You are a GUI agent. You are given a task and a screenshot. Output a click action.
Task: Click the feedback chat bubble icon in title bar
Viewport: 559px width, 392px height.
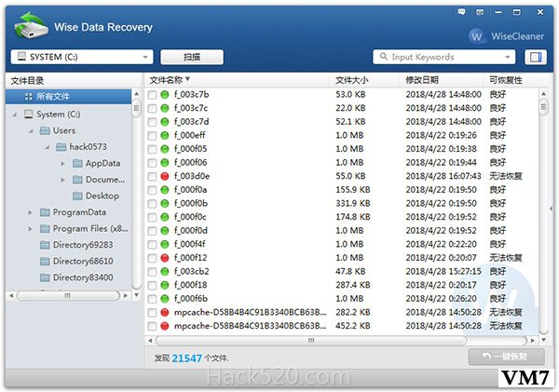coord(461,12)
